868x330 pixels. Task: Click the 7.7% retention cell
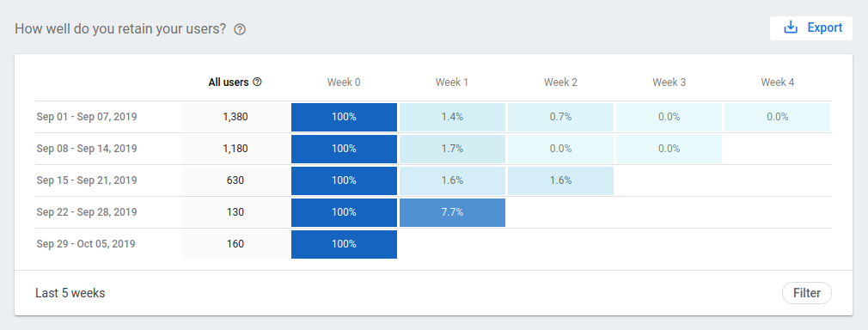click(452, 212)
